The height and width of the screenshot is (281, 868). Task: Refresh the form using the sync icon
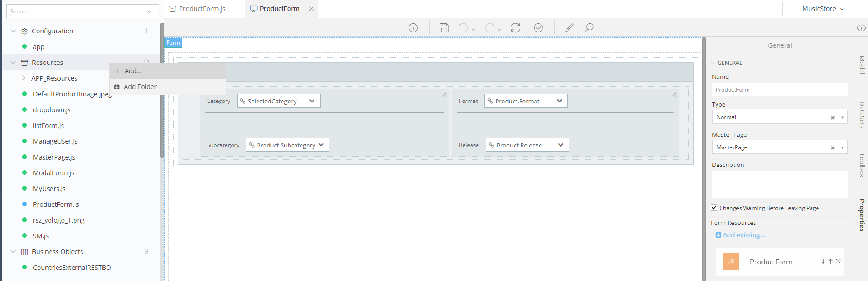pyautogui.click(x=516, y=28)
